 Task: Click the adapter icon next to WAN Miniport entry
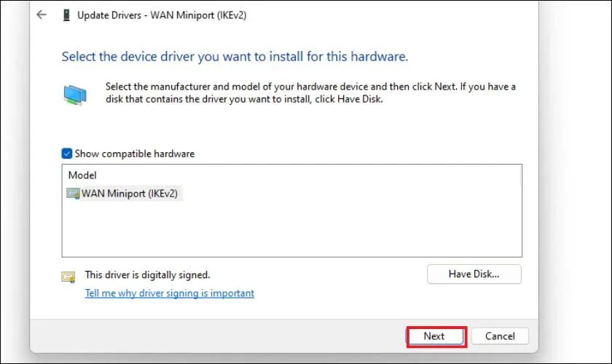click(x=73, y=194)
